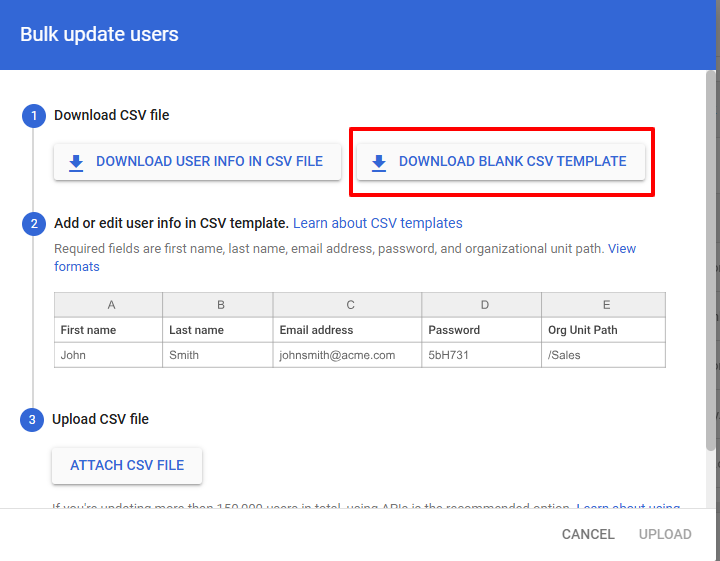Click the step 2 number circle
This screenshot has height=561, width=720.
(x=33, y=224)
